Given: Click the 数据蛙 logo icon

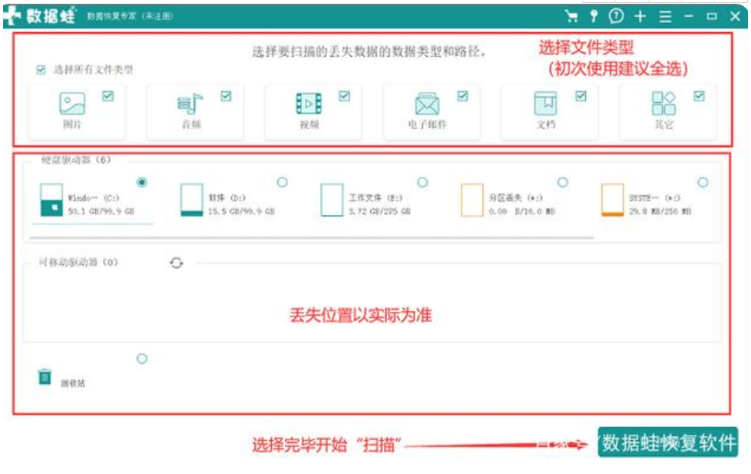Looking at the screenshot, I should click(12, 16).
